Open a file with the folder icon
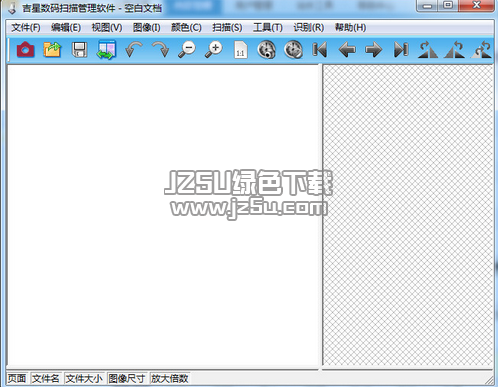 [x=52, y=50]
